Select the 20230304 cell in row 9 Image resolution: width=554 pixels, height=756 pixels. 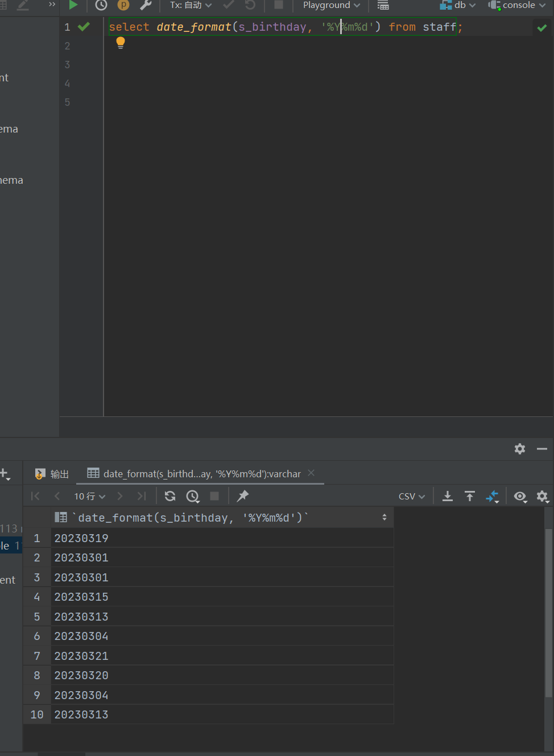[x=222, y=695]
